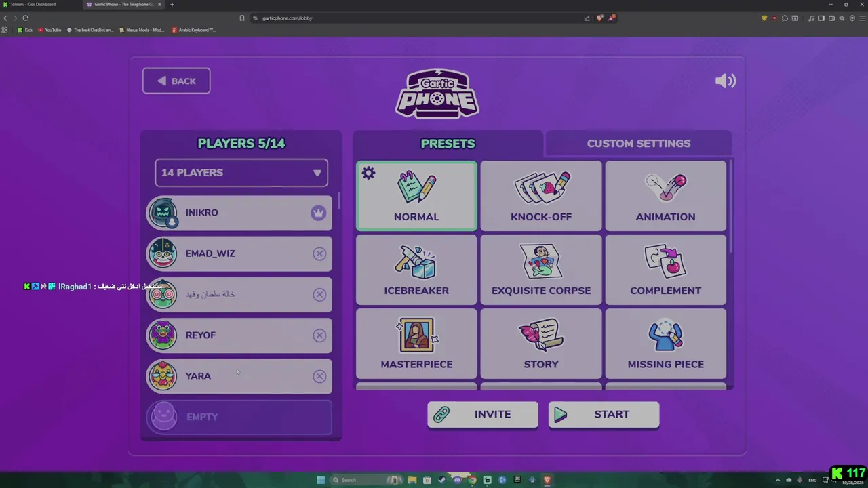The width and height of the screenshot is (868, 488).
Task: Show hidden system tray icons
Action: pyautogui.click(x=778, y=480)
